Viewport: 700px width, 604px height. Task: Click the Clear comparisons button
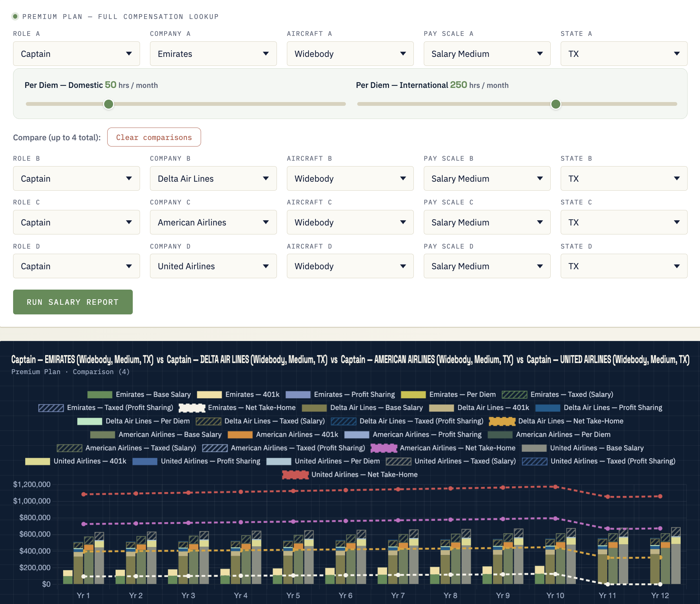pyautogui.click(x=154, y=137)
